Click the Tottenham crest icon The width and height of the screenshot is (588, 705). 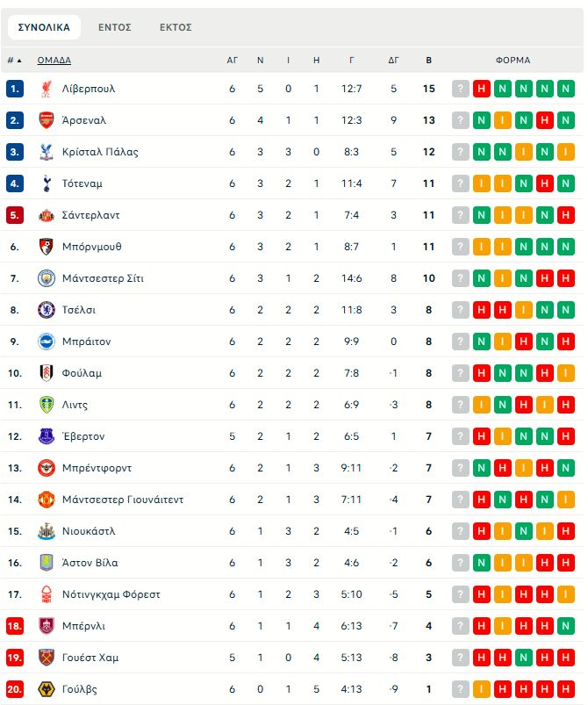coord(47,183)
